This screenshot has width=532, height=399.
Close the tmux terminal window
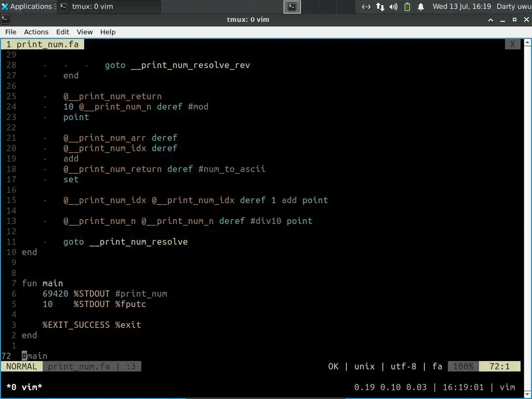[526, 20]
